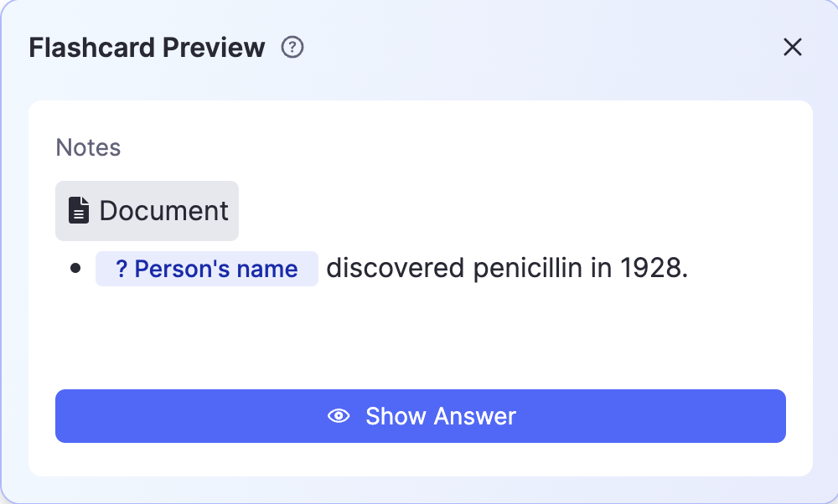The height and width of the screenshot is (504, 838).
Task: Click the Flashcard Preview title text
Action: click(147, 48)
